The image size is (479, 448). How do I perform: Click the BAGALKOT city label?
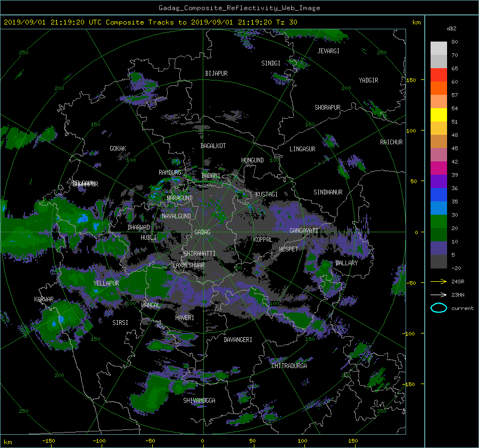coord(213,146)
